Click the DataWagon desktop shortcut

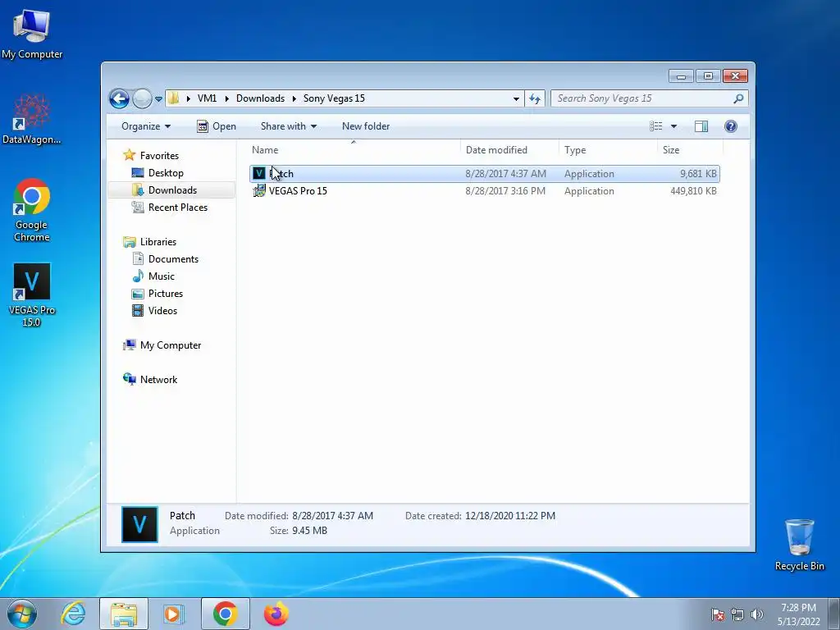click(x=32, y=119)
